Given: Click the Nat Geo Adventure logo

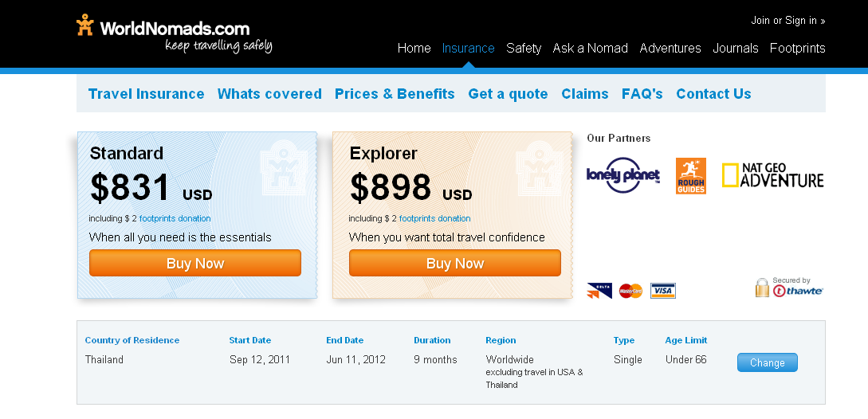Looking at the screenshot, I should coord(773,175).
